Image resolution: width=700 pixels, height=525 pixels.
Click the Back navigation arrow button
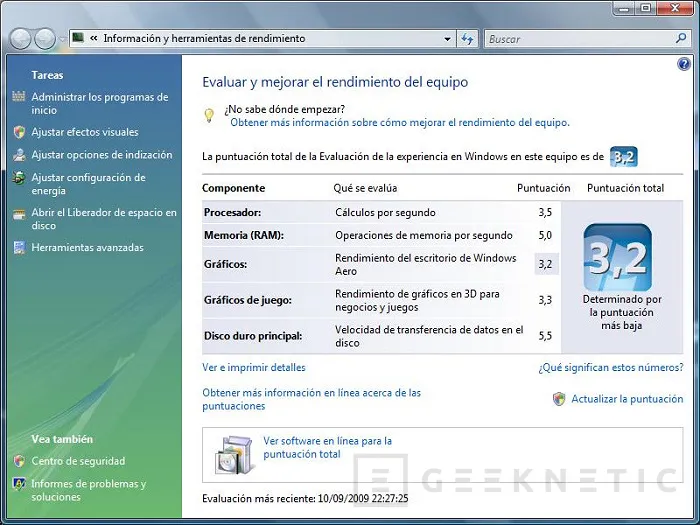point(21,39)
